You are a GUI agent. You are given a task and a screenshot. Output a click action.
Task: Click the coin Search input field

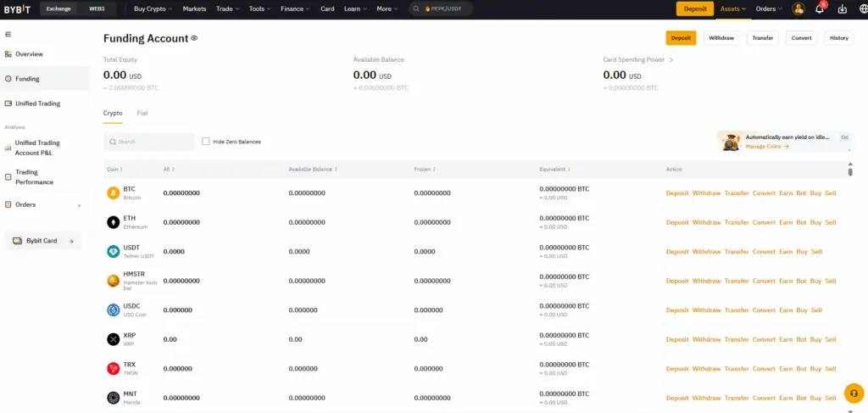click(149, 142)
